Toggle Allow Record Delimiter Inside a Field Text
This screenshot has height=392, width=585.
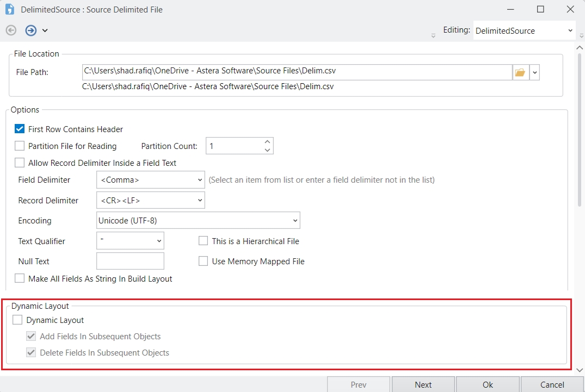point(20,163)
